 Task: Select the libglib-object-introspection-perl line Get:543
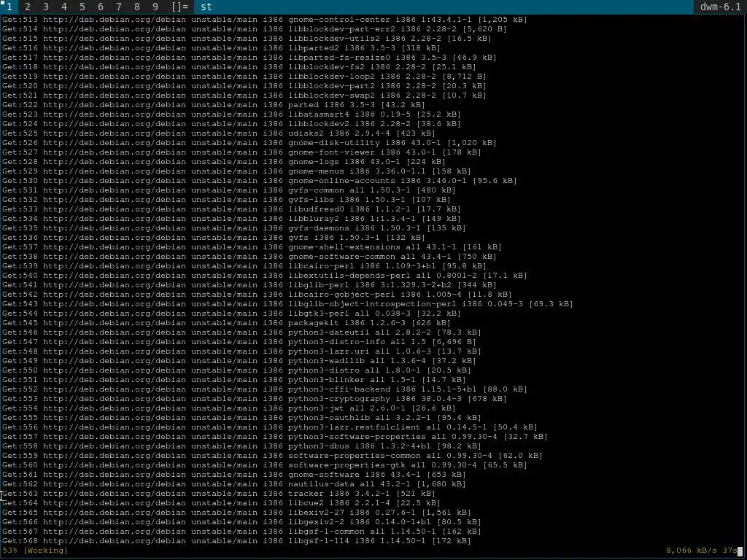click(287, 304)
